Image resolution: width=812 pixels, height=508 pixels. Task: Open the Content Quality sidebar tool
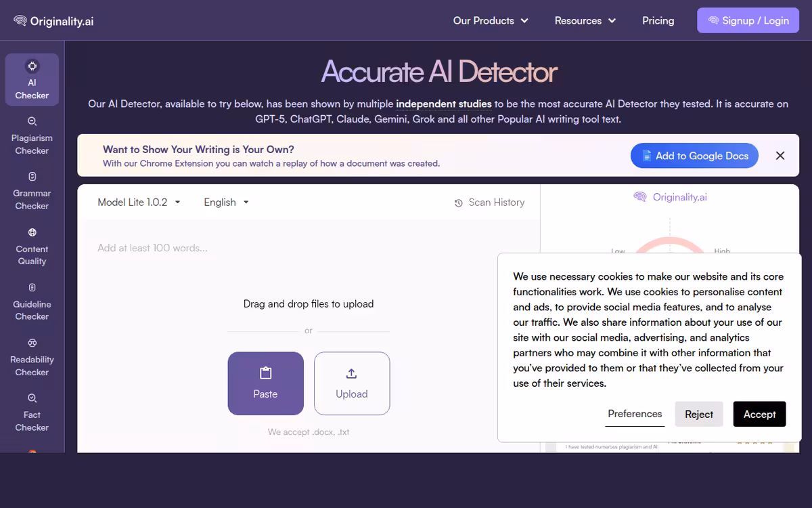(x=32, y=247)
